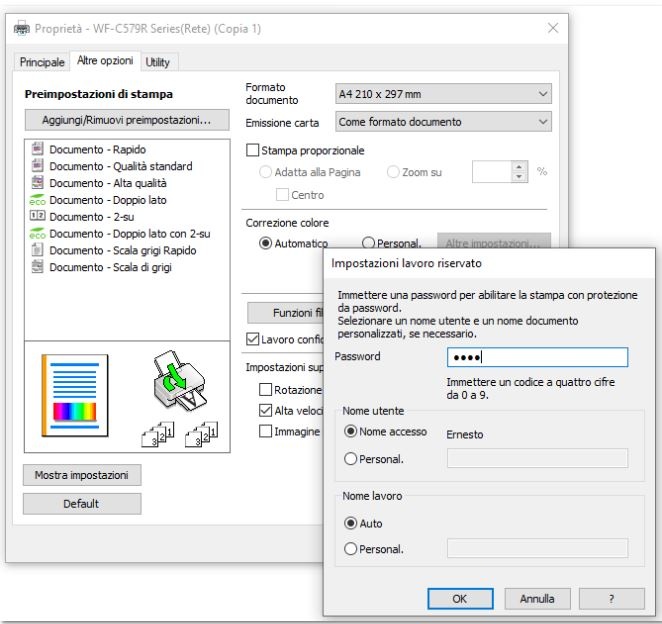
Task: Click the zoom percentage spinner arrows
Action: pyautogui.click(x=520, y=172)
